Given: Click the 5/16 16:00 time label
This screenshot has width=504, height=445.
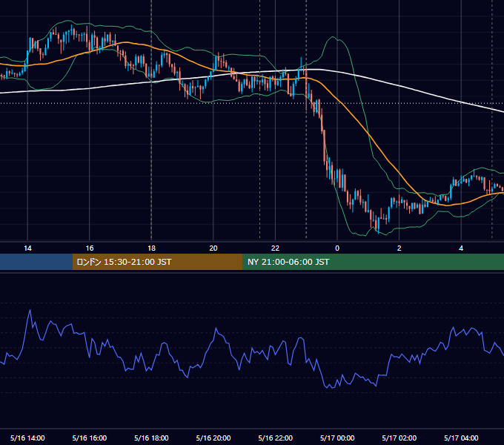Looking at the screenshot, I should click(x=90, y=438).
